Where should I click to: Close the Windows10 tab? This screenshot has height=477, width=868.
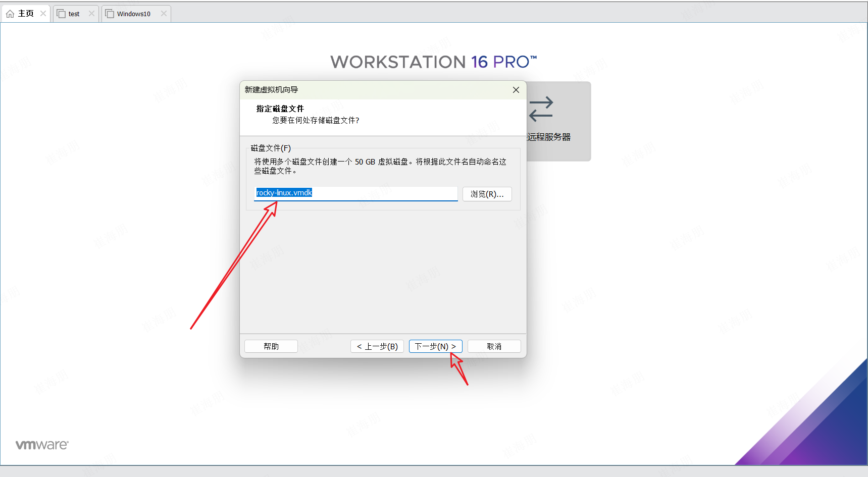coord(164,14)
